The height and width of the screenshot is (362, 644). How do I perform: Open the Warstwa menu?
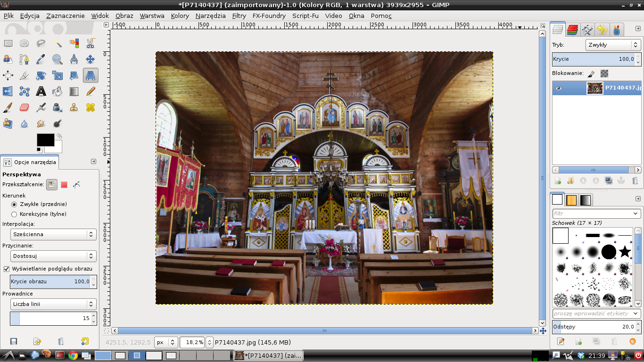[152, 16]
